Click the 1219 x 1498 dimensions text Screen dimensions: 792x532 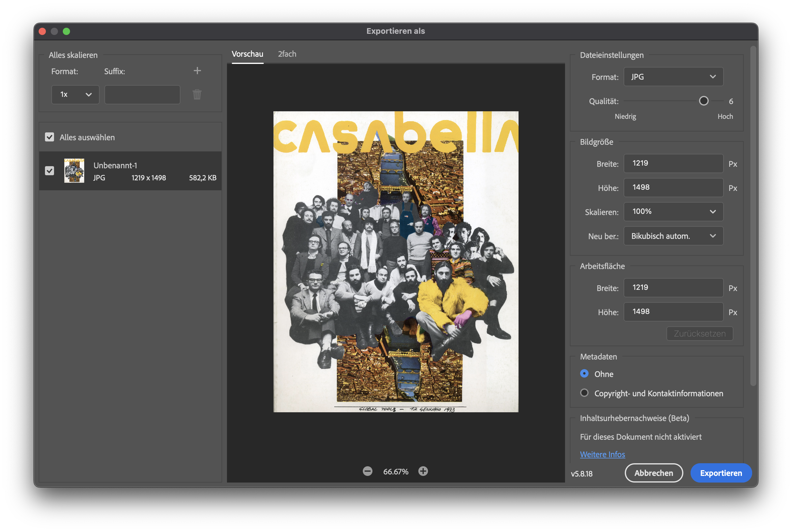149,178
